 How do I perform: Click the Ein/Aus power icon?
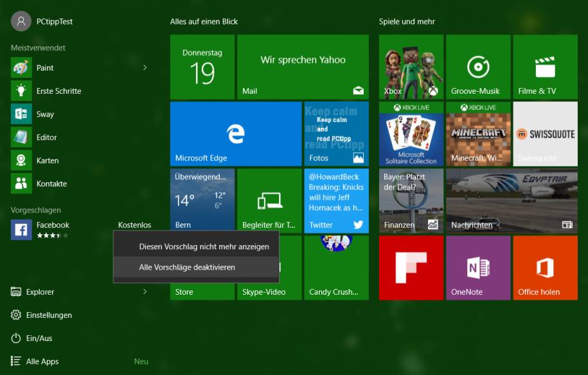pos(16,338)
